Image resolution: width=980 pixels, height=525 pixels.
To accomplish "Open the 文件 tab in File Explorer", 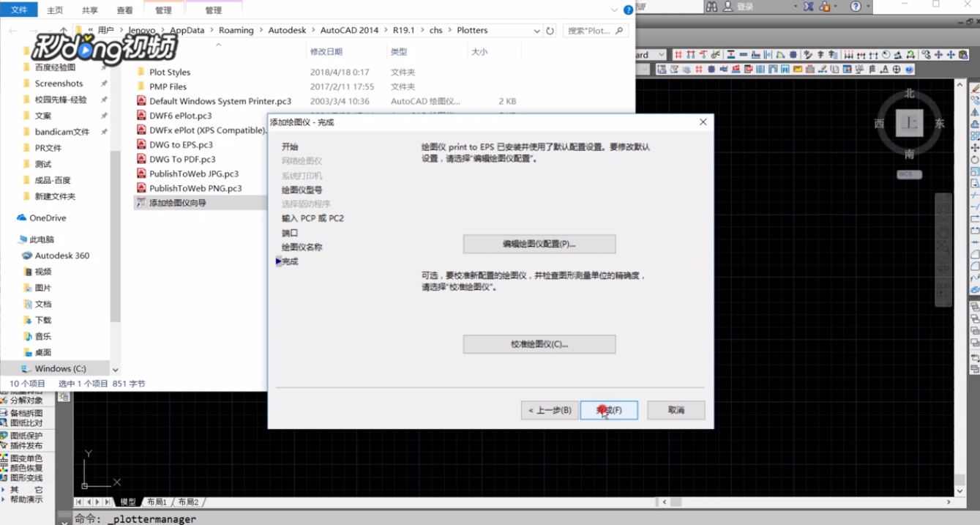I will 20,10.
